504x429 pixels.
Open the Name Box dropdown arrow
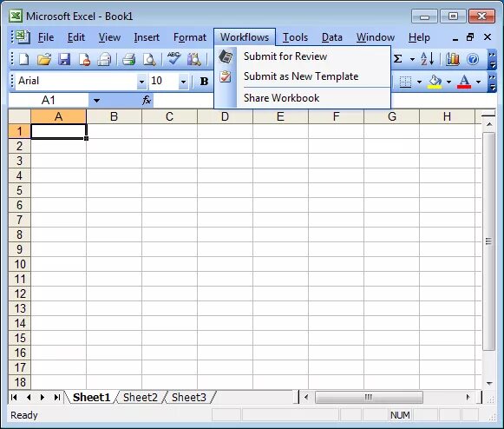pos(96,101)
